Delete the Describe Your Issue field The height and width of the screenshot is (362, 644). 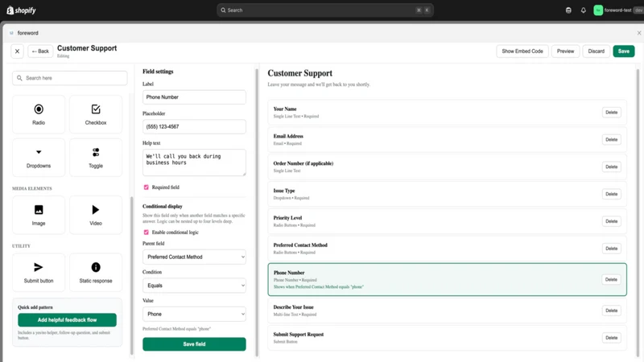click(611, 311)
